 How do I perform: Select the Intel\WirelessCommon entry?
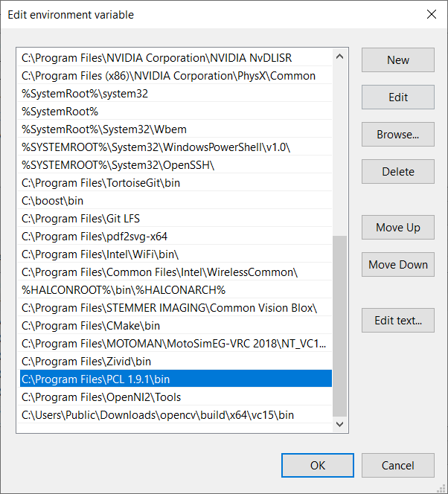pos(176,272)
